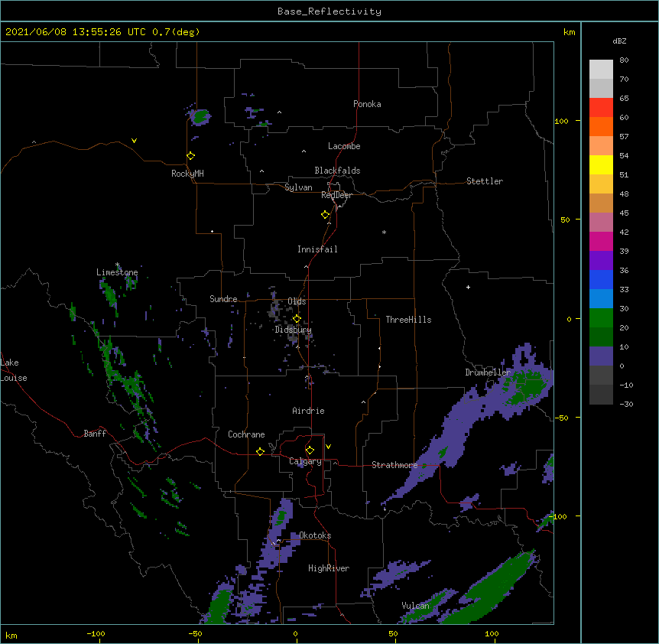Select the yellow diamond marker beside Olds
Image resolution: width=659 pixels, height=644 pixels.
[297, 319]
